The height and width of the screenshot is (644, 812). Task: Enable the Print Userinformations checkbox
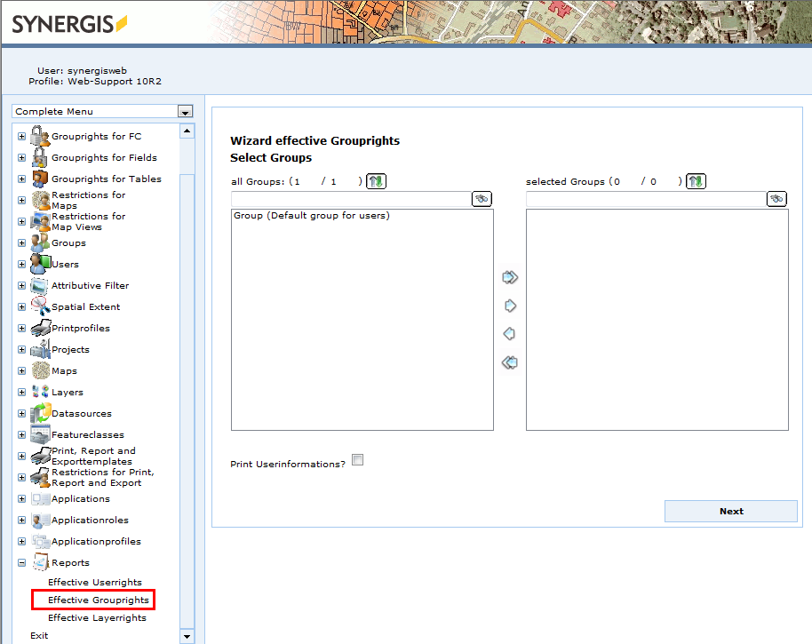(x=357, y=459)
